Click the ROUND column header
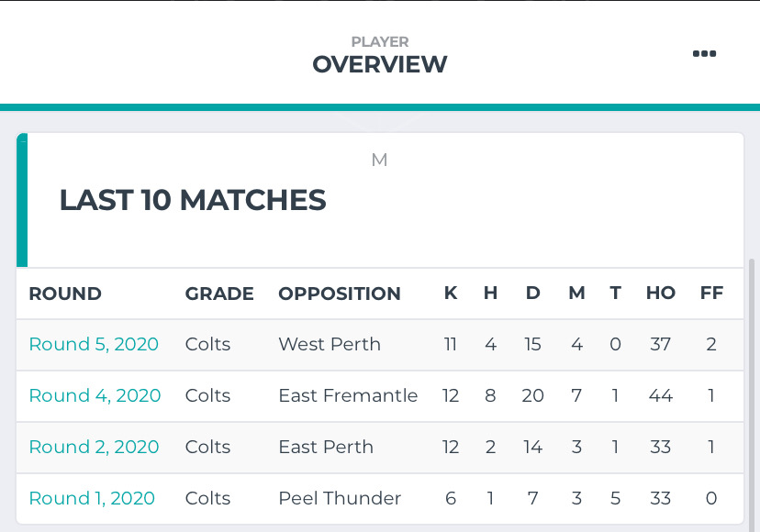 (x=65, y=294)
